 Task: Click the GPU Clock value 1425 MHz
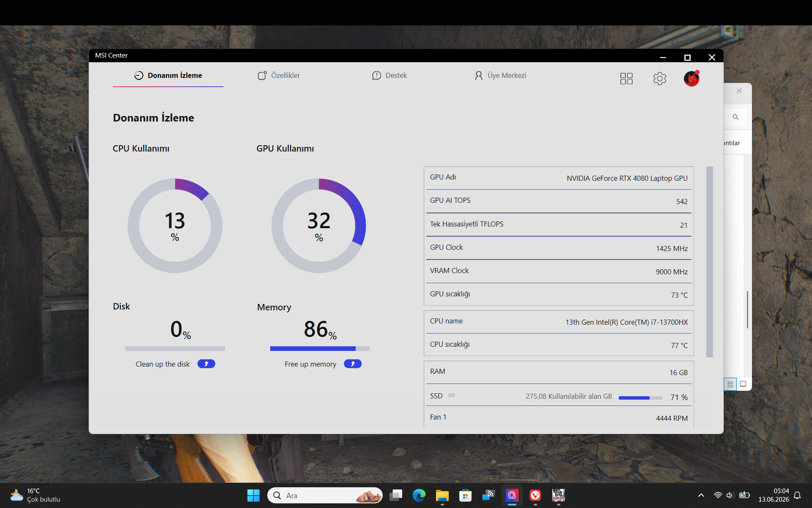click(672, 248)
